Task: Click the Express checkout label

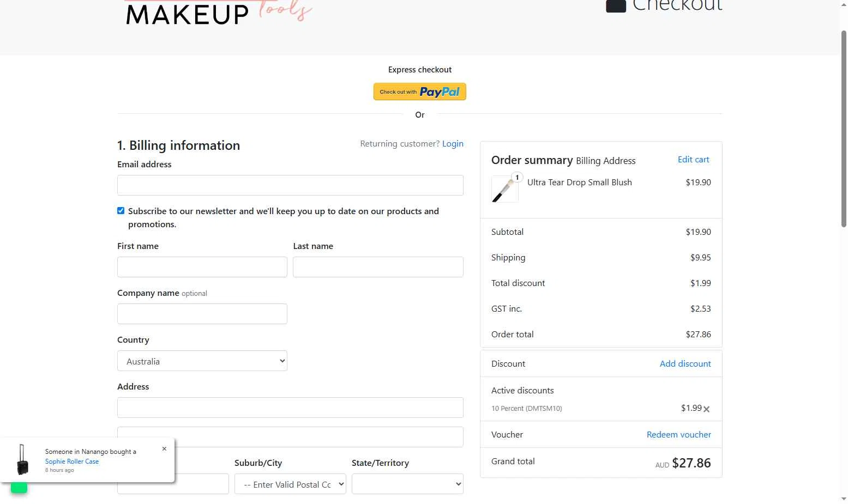Action: [x=420, y=70]
